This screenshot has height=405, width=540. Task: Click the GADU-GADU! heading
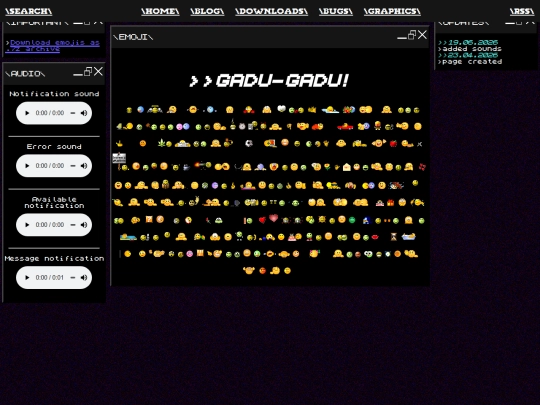270,81
